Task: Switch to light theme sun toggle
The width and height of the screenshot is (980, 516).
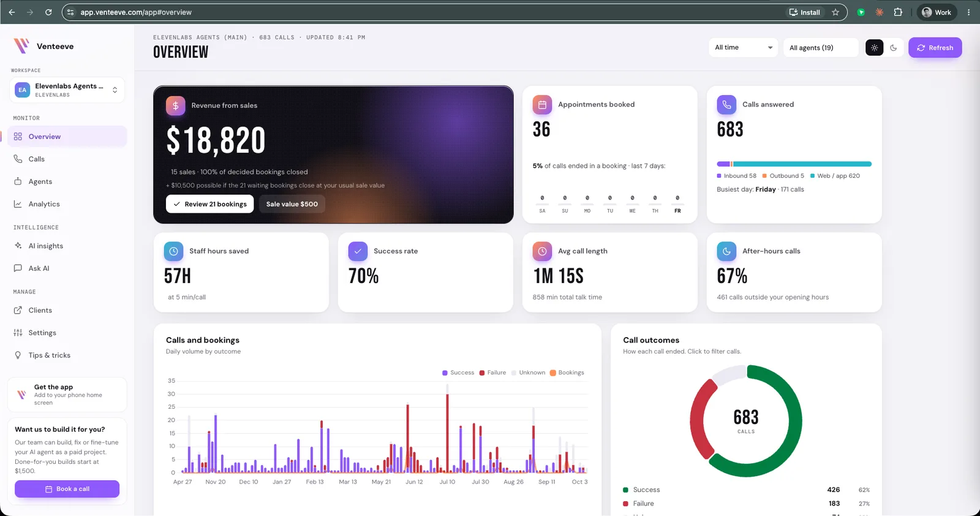Action: pos(874,48)
